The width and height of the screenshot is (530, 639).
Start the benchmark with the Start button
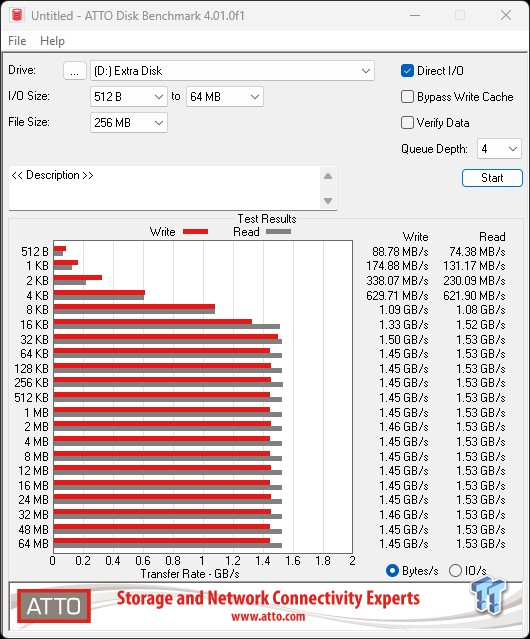(492, 178)
